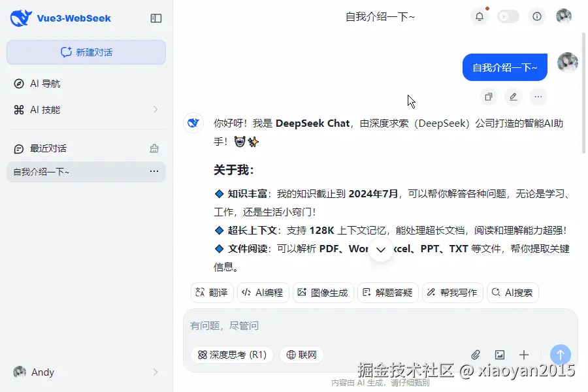Choose the 帮我写作 quick action

452,293
